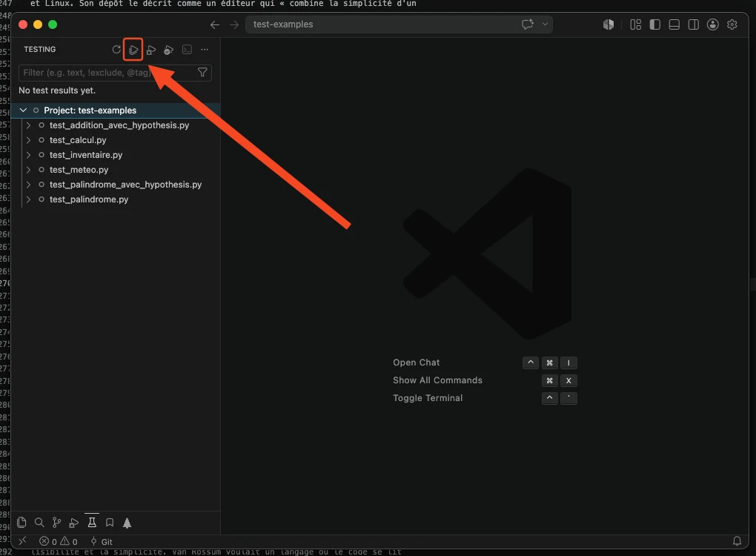The image size is (756, 556).
Task: Open the Manage settings gear
Action: (x=732, y=24)
